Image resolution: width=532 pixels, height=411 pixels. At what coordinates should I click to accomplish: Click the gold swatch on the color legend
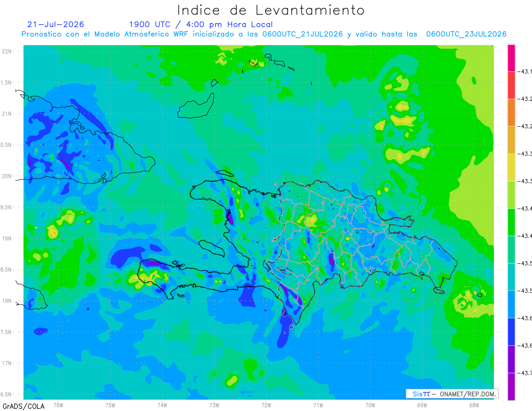pyautogui.click(x=511, y=140)
